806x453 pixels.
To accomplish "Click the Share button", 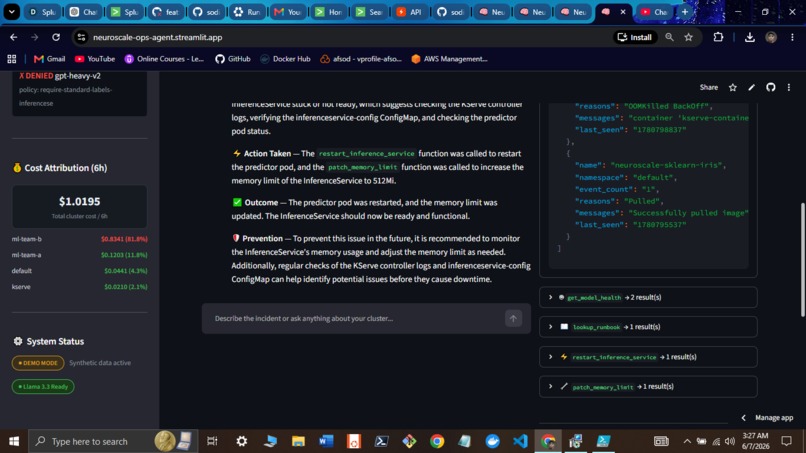I will click(x=708, y=87).
